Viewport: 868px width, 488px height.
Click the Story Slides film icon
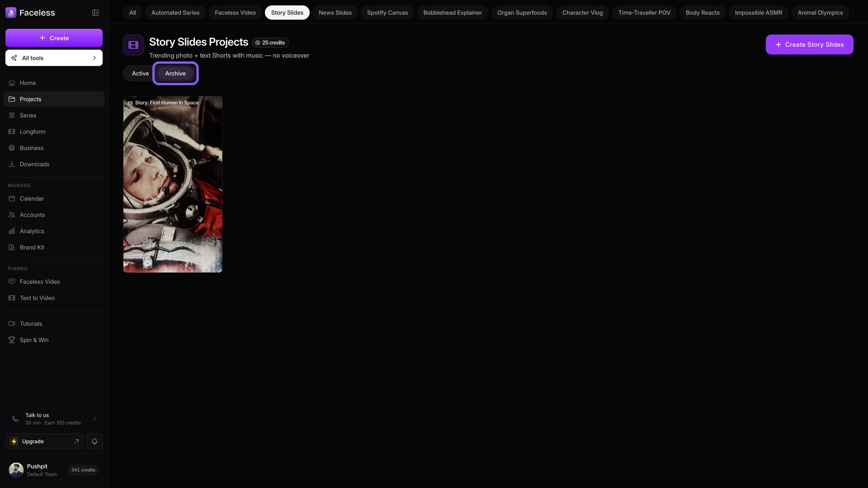(133, 45)
